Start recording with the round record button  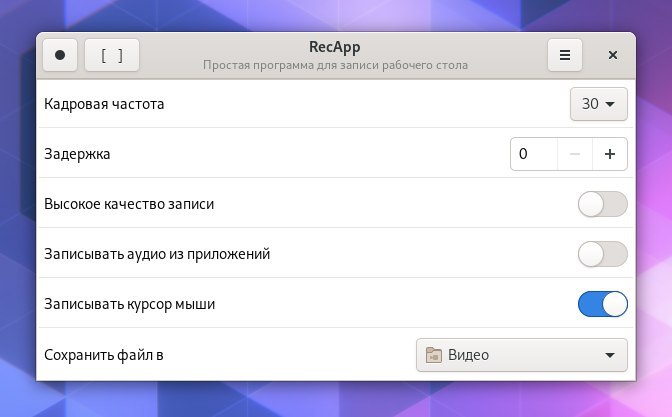tap(60, 55)
